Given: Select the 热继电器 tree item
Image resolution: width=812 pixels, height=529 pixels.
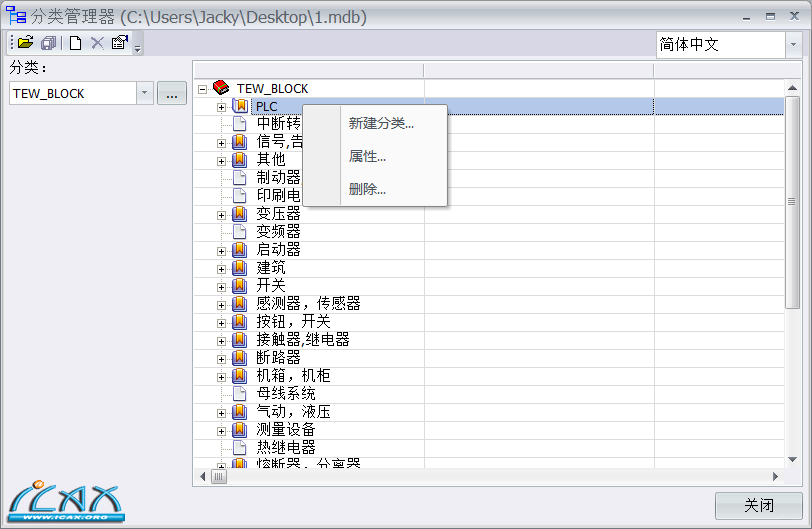Looking at the screenshot, I should pos(286,447).
